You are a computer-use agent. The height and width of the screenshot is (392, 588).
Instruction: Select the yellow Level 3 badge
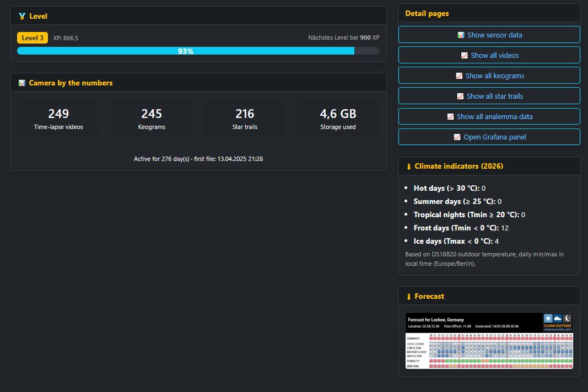click(x=33, y=38)
